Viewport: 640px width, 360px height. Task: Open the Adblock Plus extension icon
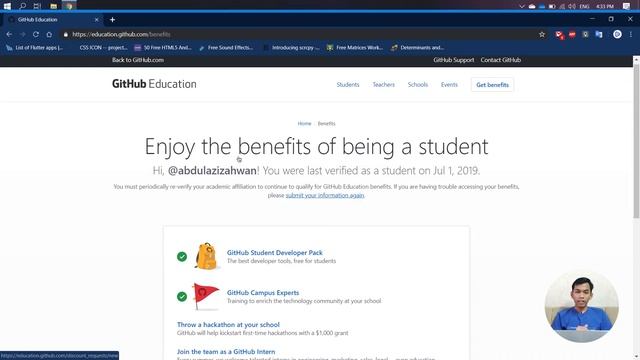572,35
